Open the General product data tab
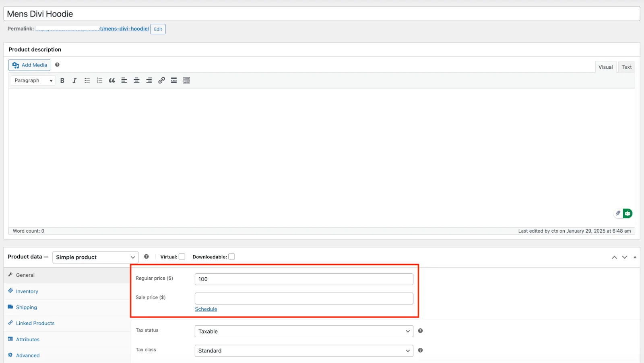The height and width of the screenshot is (363, 644). click(67, 275)
